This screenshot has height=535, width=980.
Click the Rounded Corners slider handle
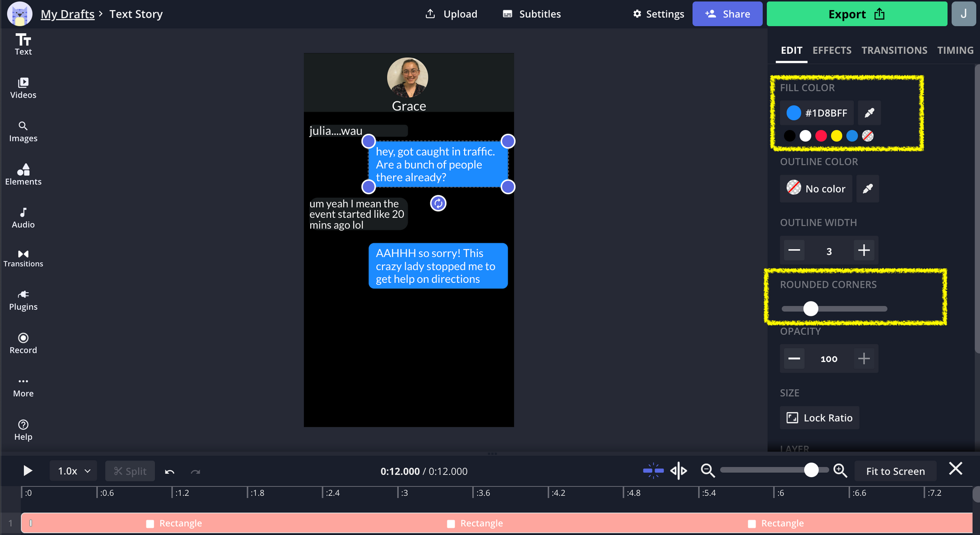coord(811,308)
